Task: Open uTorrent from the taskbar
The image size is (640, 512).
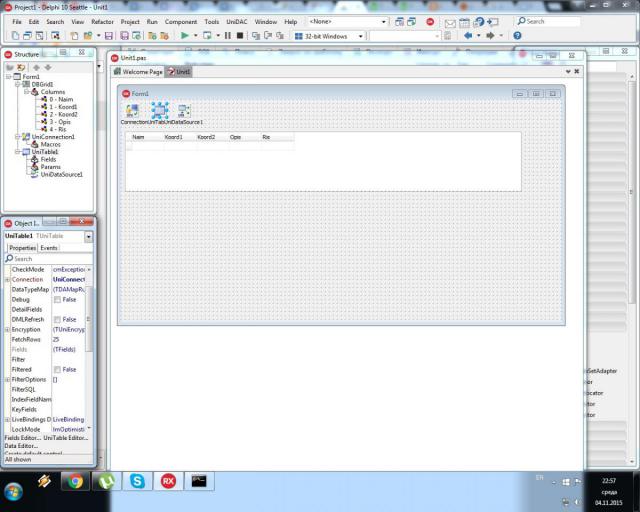Action: 106,481
